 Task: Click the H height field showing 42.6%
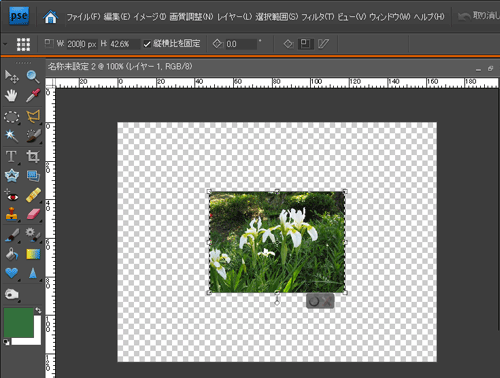pos(124,44)
